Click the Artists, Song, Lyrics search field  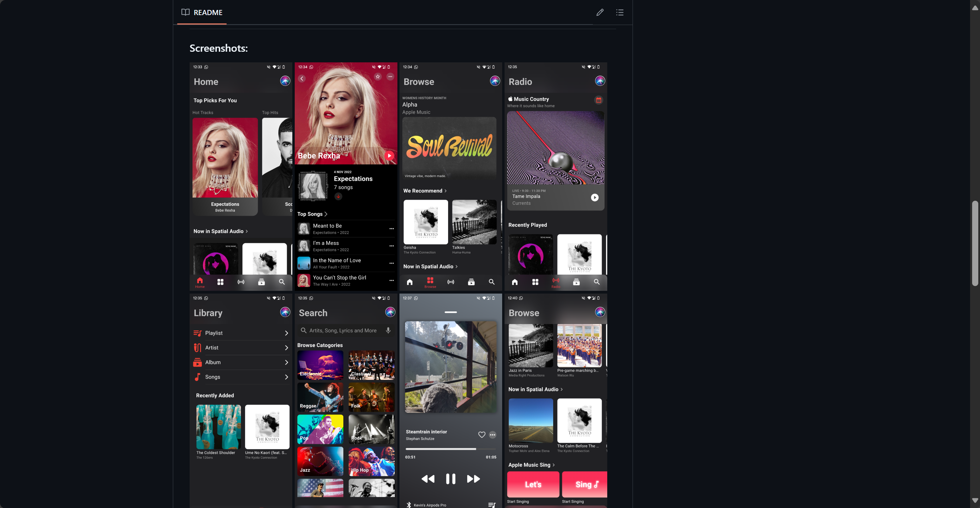(x=342, y=331)
